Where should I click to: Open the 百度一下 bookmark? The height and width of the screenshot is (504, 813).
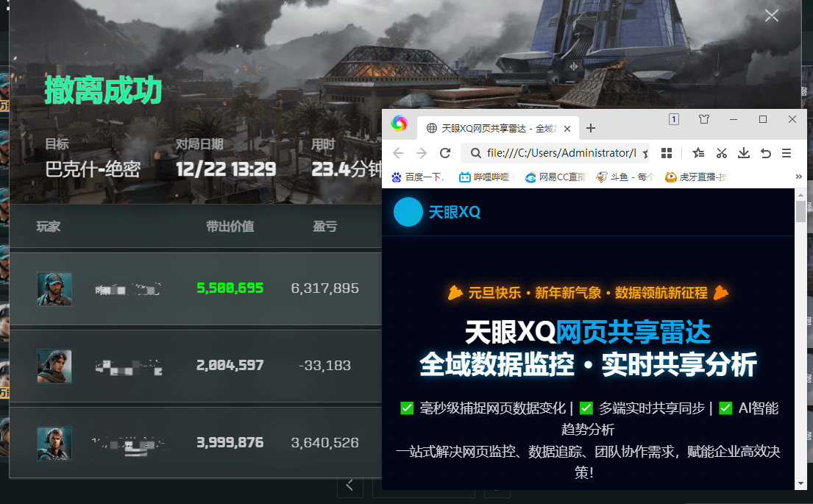pyautogui.click(x=418, y=177)
